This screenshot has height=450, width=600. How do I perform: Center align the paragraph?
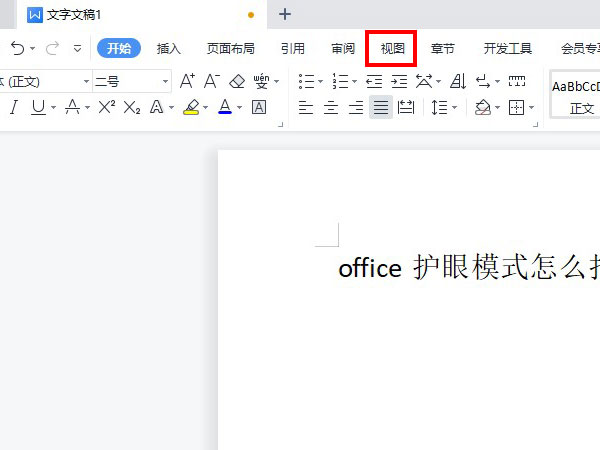[x=331, y=108]
